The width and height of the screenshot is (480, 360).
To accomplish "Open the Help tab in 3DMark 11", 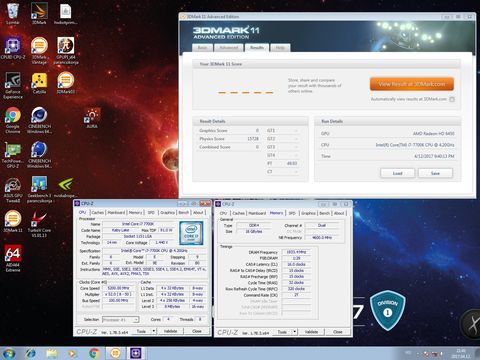I will coord(280,48).
